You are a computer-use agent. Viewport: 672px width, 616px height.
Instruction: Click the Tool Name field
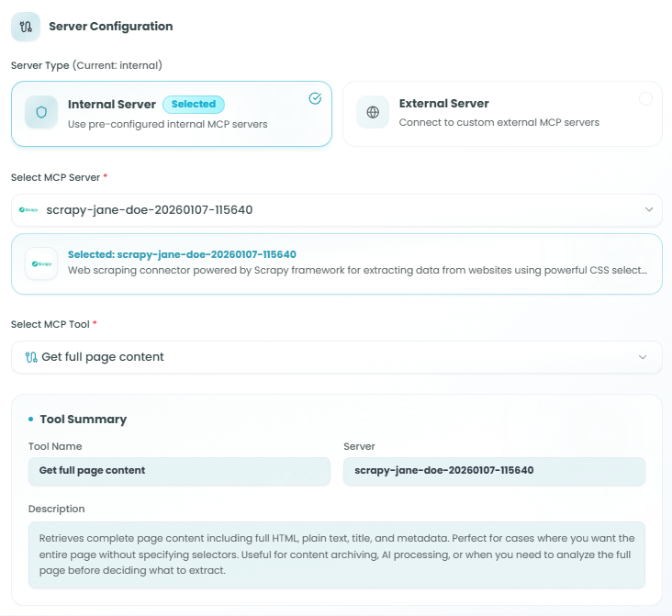pyautogui.click(x=179, y=471)
